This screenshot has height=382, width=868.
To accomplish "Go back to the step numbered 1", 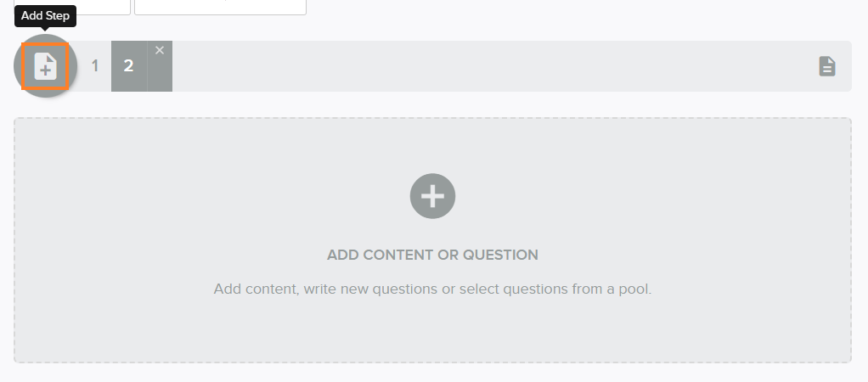I will [x=94, y=66].
